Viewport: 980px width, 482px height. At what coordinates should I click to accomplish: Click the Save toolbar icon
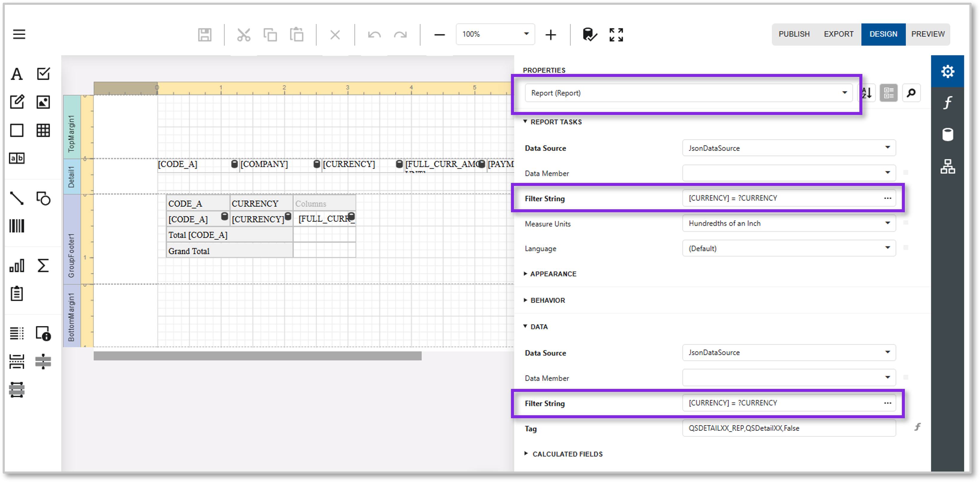coord(205,35)
